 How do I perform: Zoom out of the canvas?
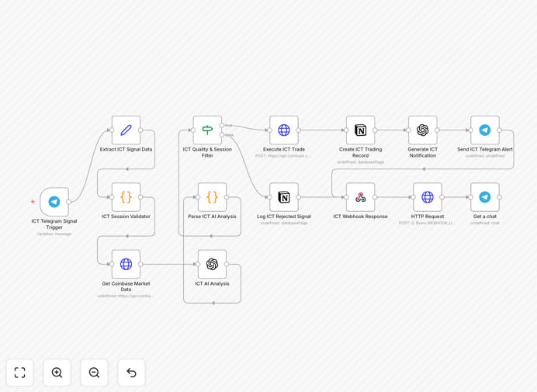(x=94, y=373)
